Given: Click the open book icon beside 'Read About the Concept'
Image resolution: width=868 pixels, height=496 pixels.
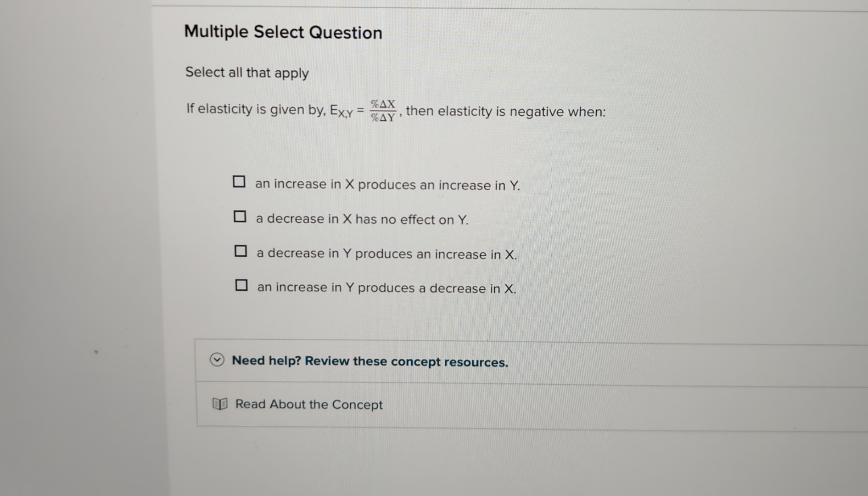Looking at the screenshot, I should [x=219, y=404].
